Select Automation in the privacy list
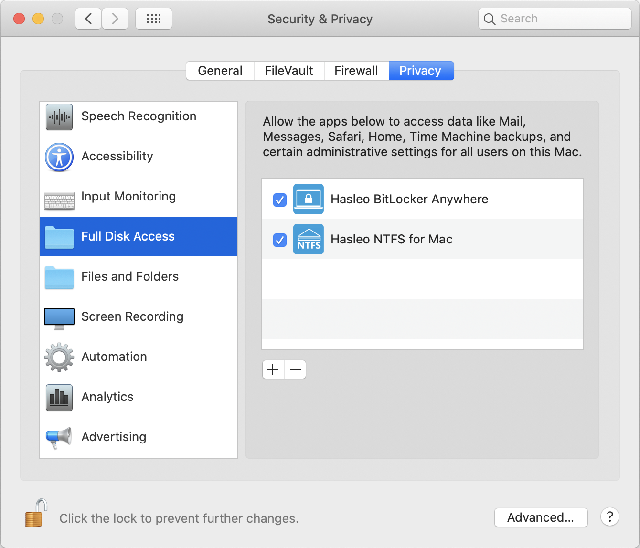The height and width of the screenshot is (548, 640). (x=138, y=357)
